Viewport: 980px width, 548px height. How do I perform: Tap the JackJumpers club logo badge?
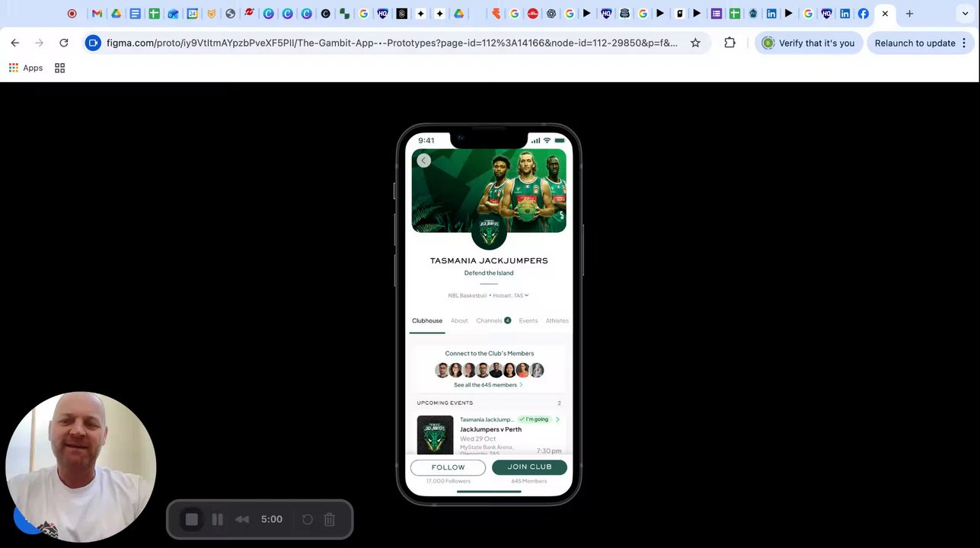(x=489, y=232)
